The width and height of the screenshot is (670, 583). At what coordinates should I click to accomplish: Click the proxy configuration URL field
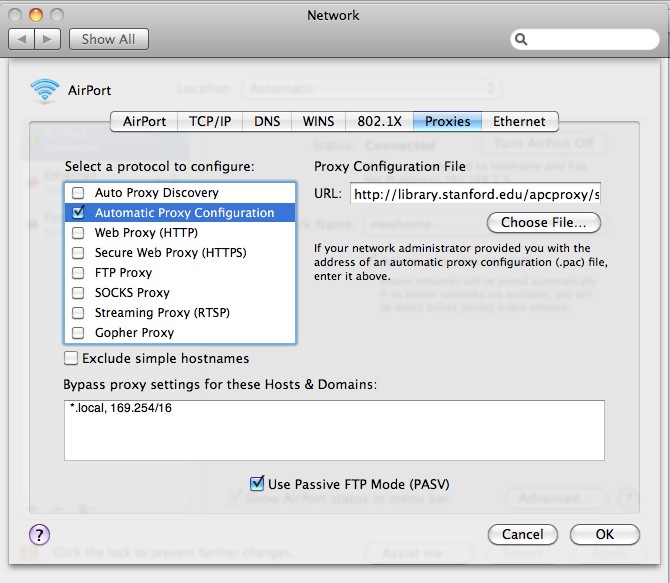tap(475, 194)
